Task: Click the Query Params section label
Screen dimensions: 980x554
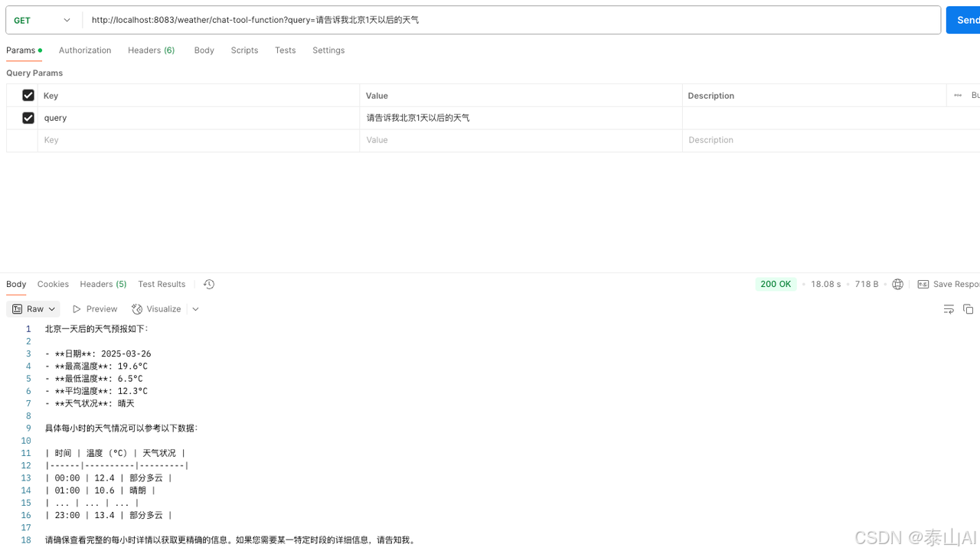Action: (x=34, y=73)
